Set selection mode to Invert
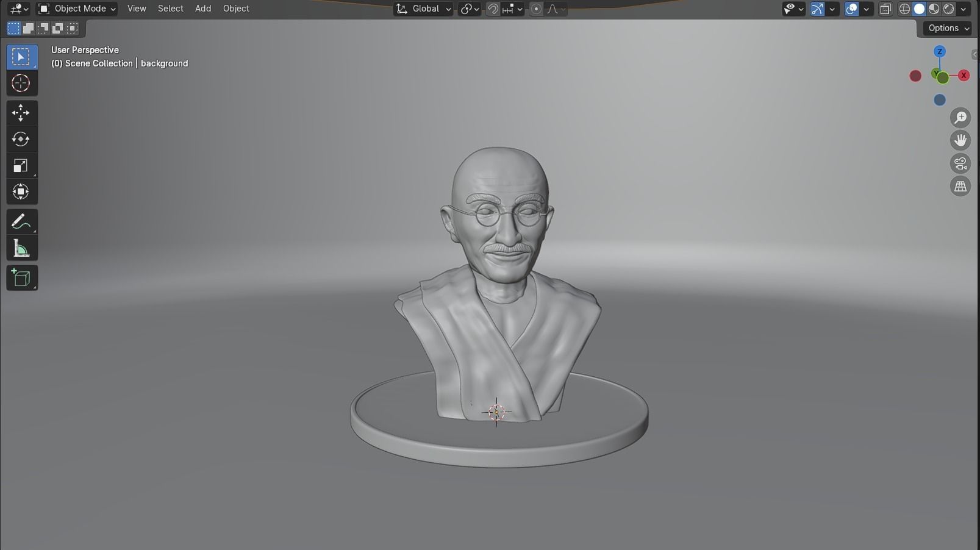This screenshot has width=980, height=550. click(x=57, y=28)
